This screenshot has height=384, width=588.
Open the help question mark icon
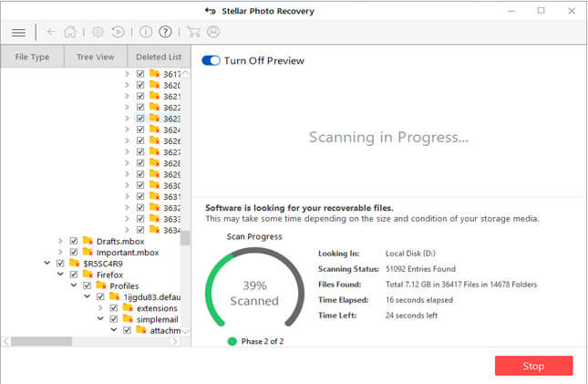tap(165, 32)
